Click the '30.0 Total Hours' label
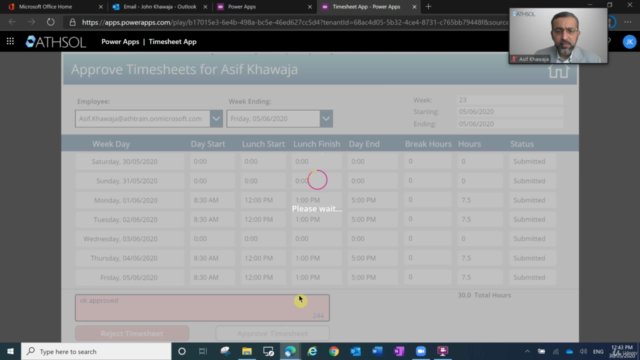 (x=484, y=295)
